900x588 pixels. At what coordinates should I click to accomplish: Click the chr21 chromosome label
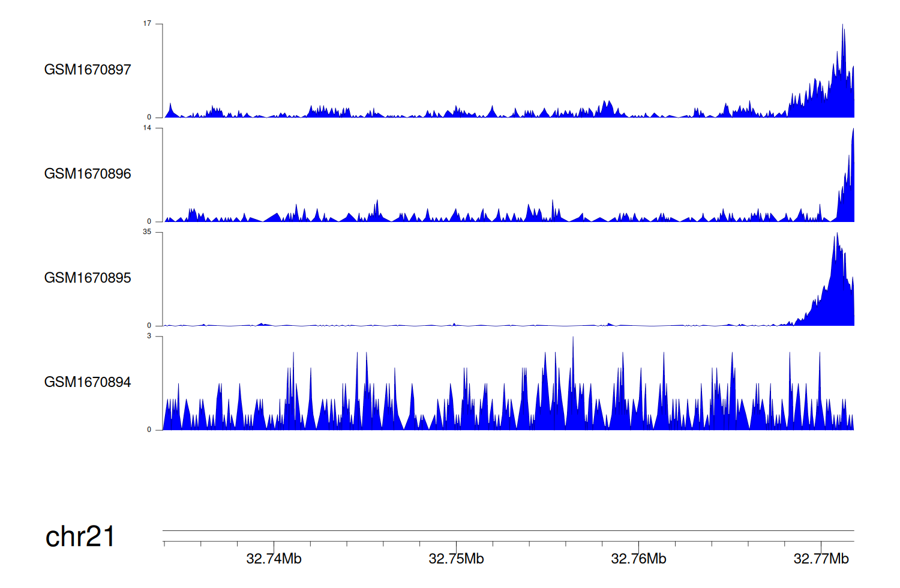pos(80,536)
